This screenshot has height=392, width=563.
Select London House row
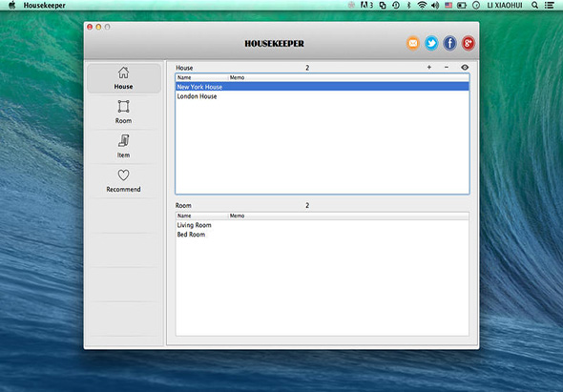323,96
